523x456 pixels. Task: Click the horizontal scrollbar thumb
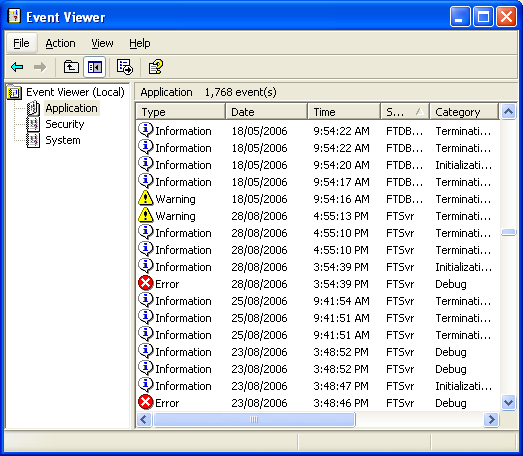click(x=254, y=419)
